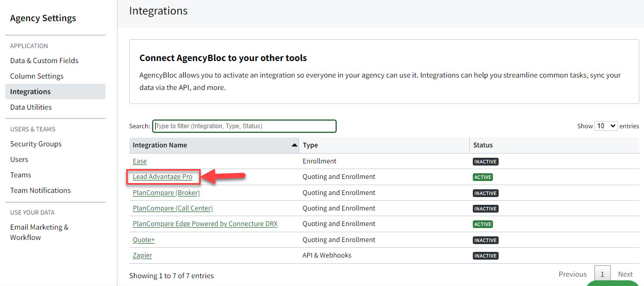The width and height of the screenshot is (644, 286).
Task: Click ACTIVE badge for PlanCompare Edge
Action: tap(483, 224)
